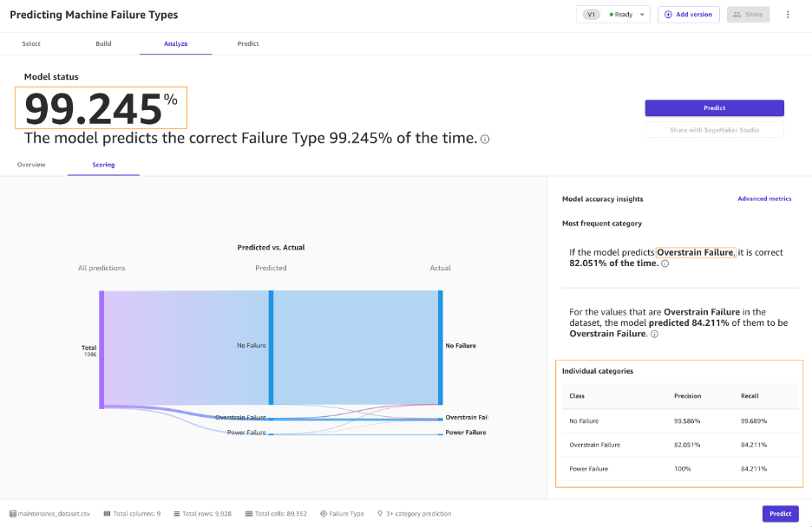Click the Failure Type target icon
This screenshot has width=812, height=527.
coord(325,513)
